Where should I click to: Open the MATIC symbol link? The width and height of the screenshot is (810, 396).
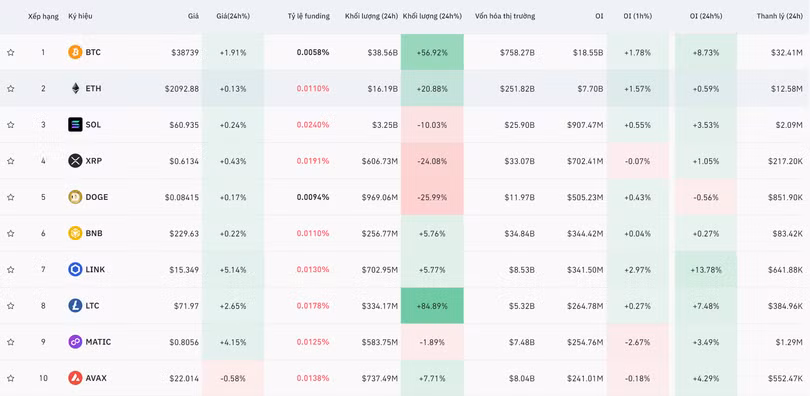tap(98, 342)
